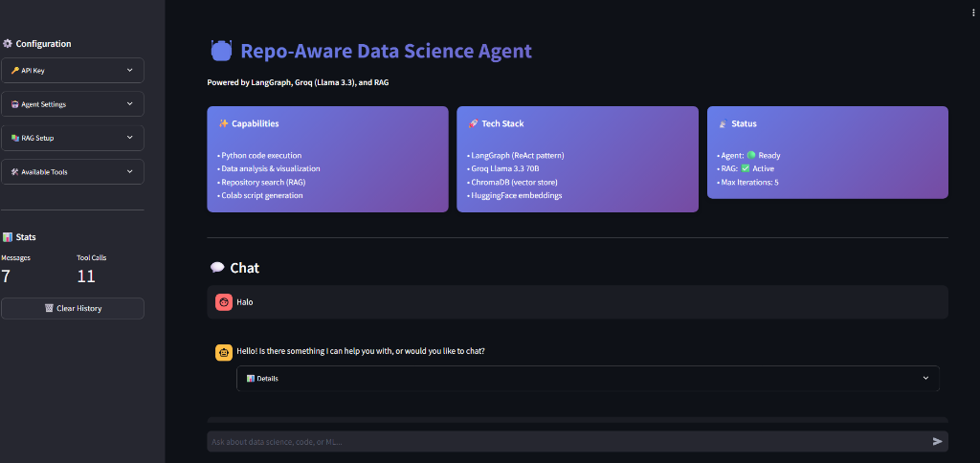Click the gear icon next to Configuration
This screenshot has width=980, height=463.
coord(8,44)
